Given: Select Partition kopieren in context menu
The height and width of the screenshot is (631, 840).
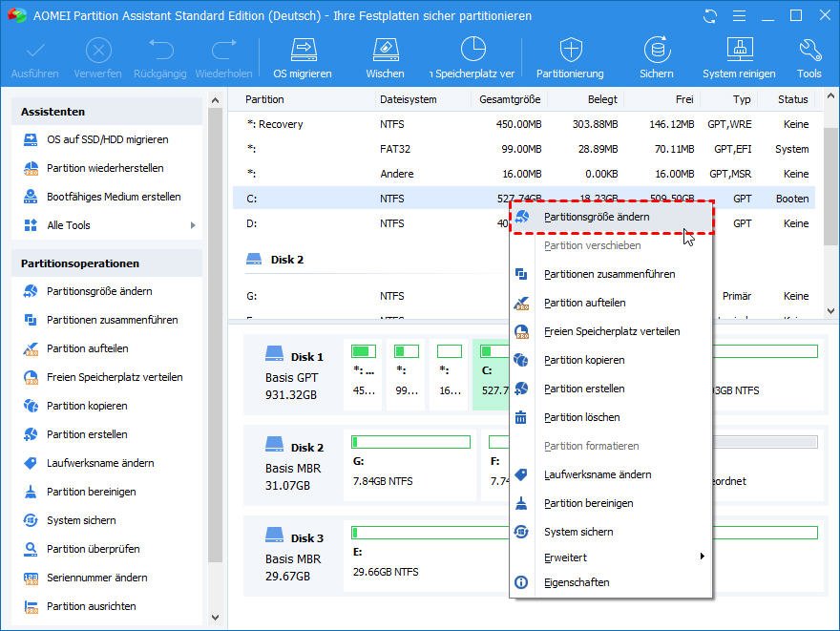Looking at the screenshot, I should 611,361.
